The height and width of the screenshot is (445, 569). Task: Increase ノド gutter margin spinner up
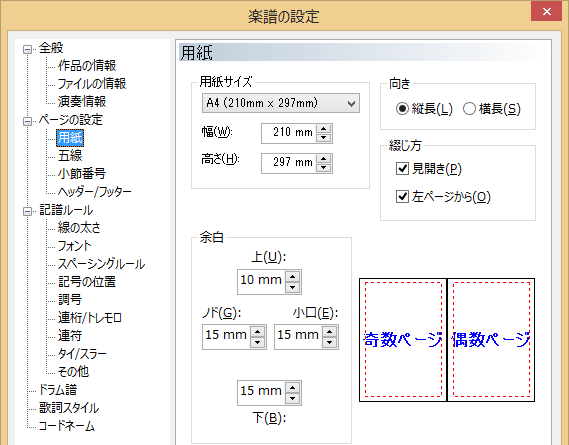(258, 332)
